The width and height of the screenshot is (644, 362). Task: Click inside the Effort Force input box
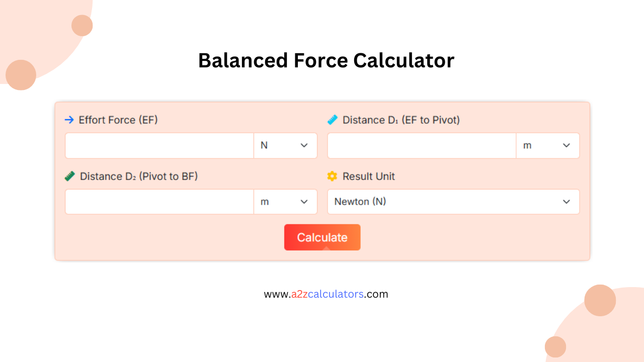click(x=159, y=145)
